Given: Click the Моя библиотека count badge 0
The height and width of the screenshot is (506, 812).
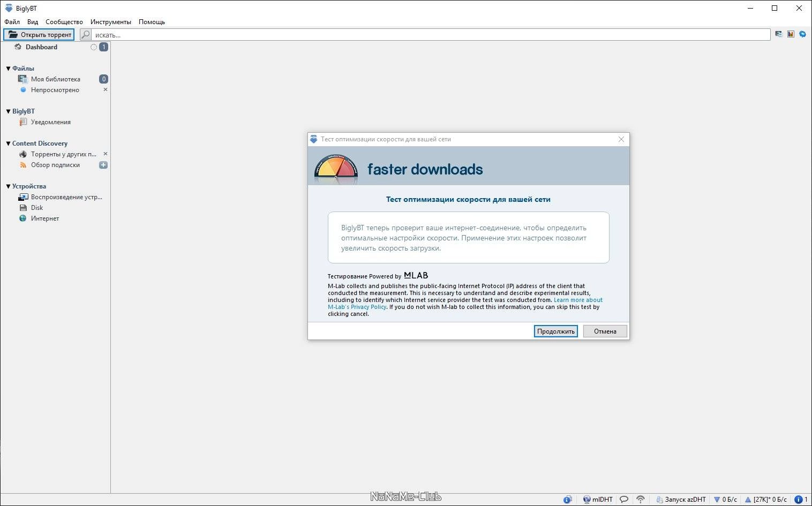Looking at the screenshot, I should pos(103,79).
